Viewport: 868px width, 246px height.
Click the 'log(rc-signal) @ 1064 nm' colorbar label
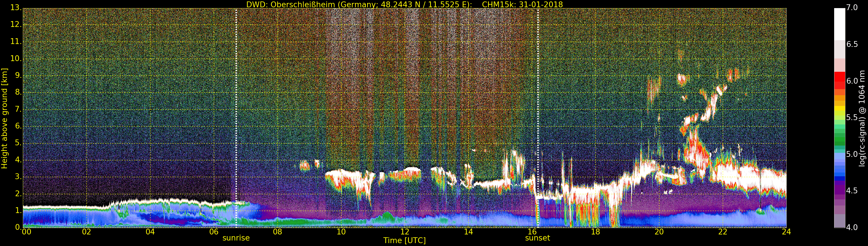click(x=862, y=118)
